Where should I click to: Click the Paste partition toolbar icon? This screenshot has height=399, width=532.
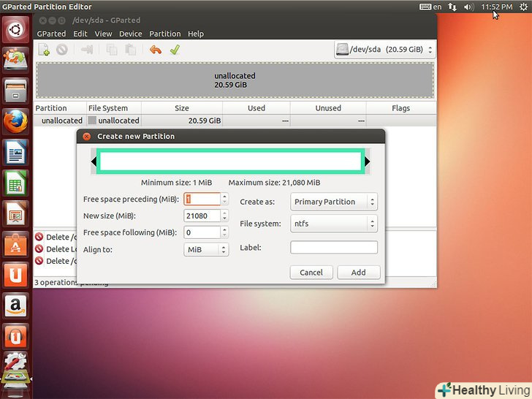pos(130,50)
